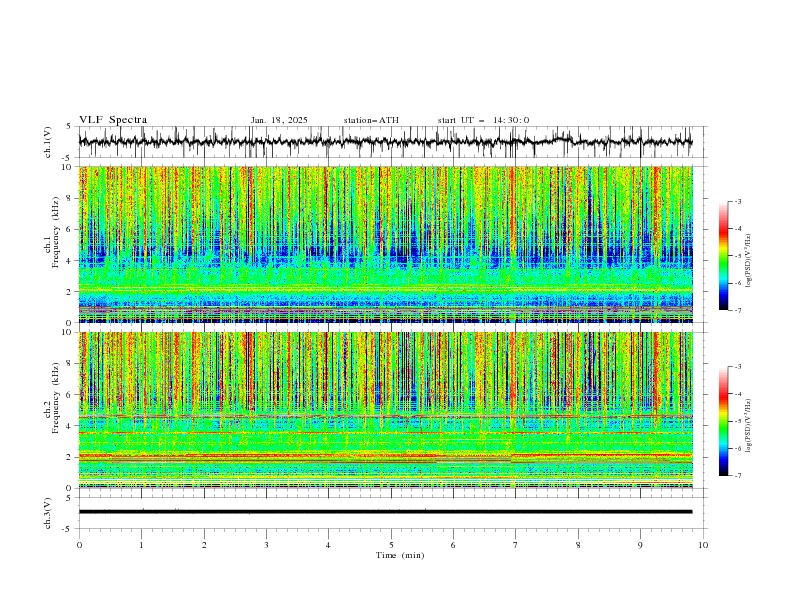Click the "VLF Spectra" title text
This screenshot has width=792, height=612.
113,120
